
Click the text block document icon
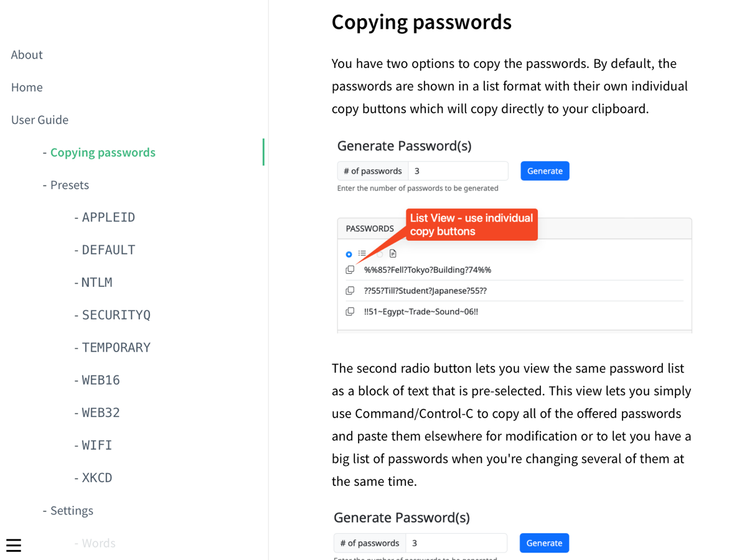393,254
